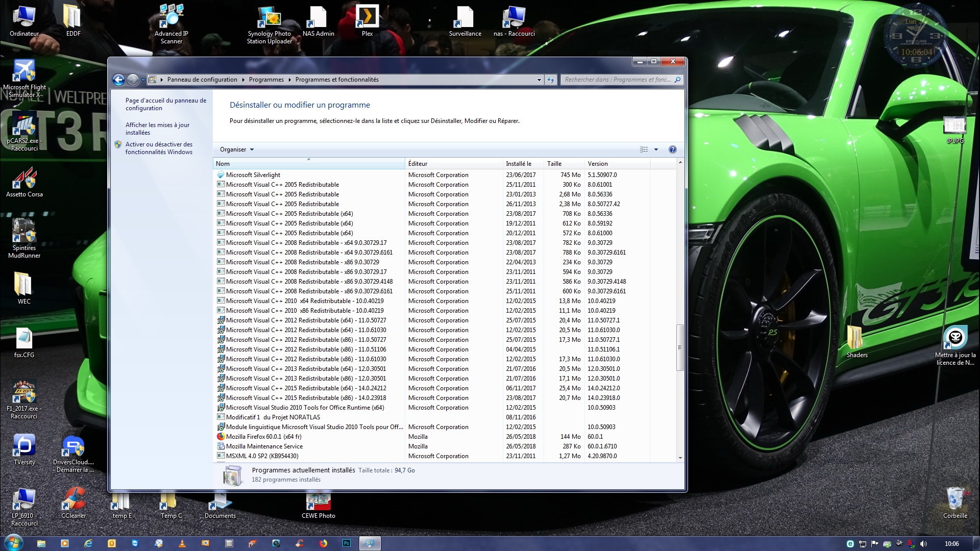Launch Microsoft Flight Simulator X icon
Image resolution: width=980 pixels, height=551 pixels.
(24, 78)
